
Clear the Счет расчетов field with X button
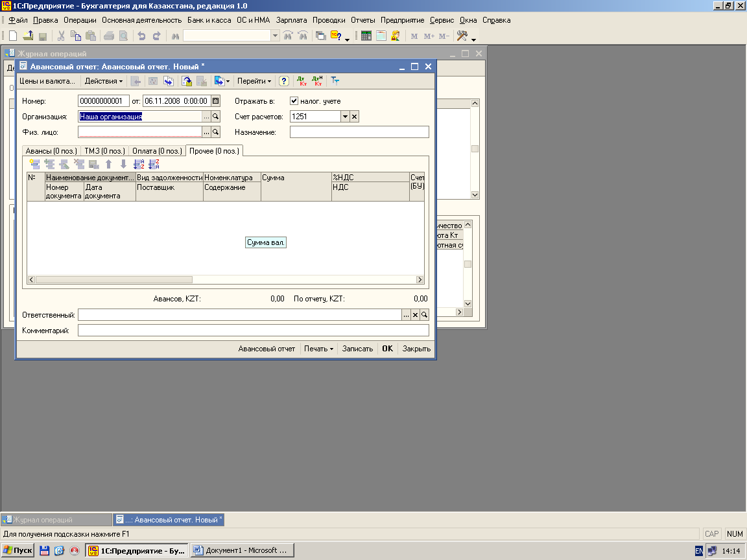(355, 117)
